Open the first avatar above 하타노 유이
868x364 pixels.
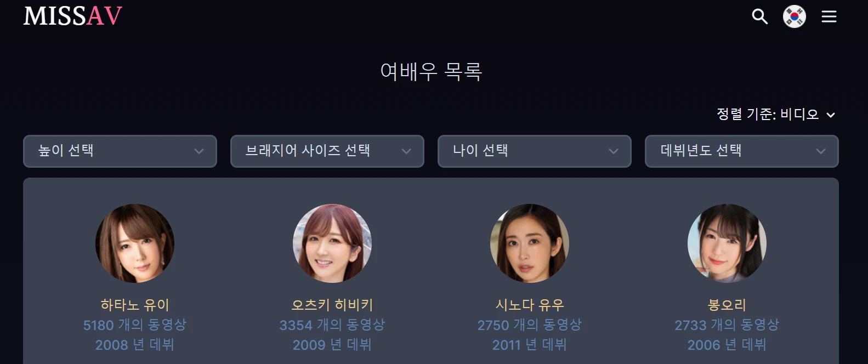(x=135, y=243)
